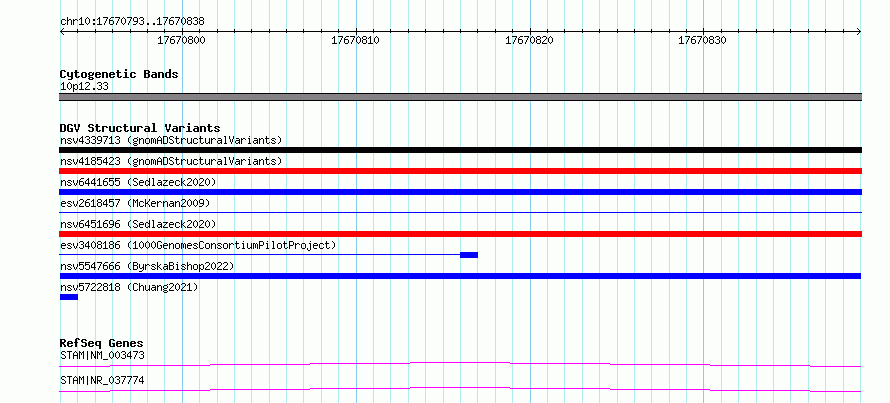Click the nsv6451696 Sedlazeck2020 label
The height and width of the screenshot is (403, 890).
pyautogui.click(x=138, y=224)
